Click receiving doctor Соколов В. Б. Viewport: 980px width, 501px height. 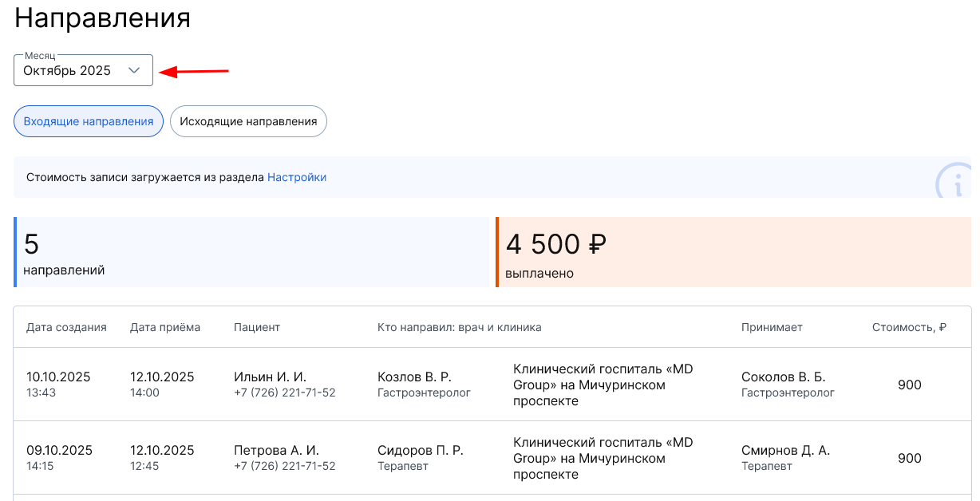(783, 377)
